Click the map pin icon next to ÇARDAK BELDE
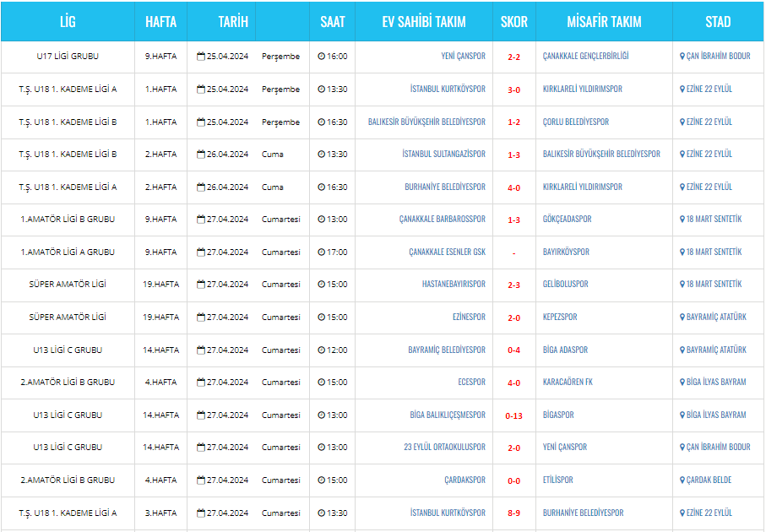Image resolution: width=766 pixels, height=532 pixels. tap(682, 480)
